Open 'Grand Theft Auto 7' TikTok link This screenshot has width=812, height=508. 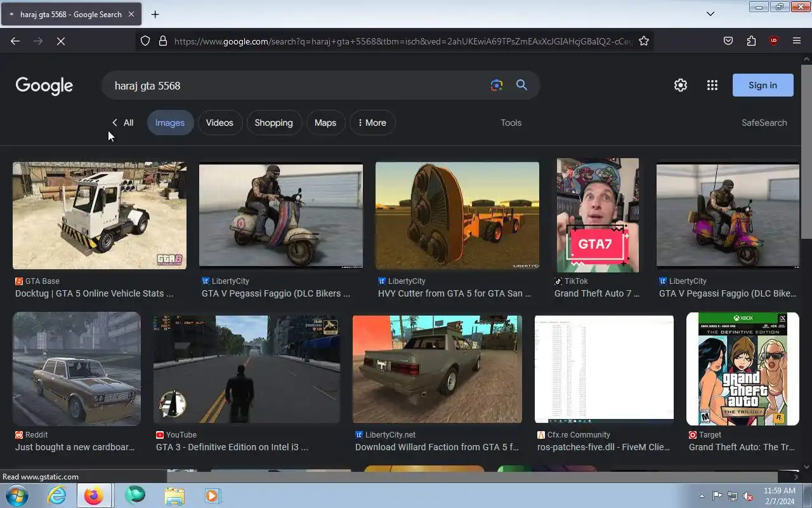(597, 293)
